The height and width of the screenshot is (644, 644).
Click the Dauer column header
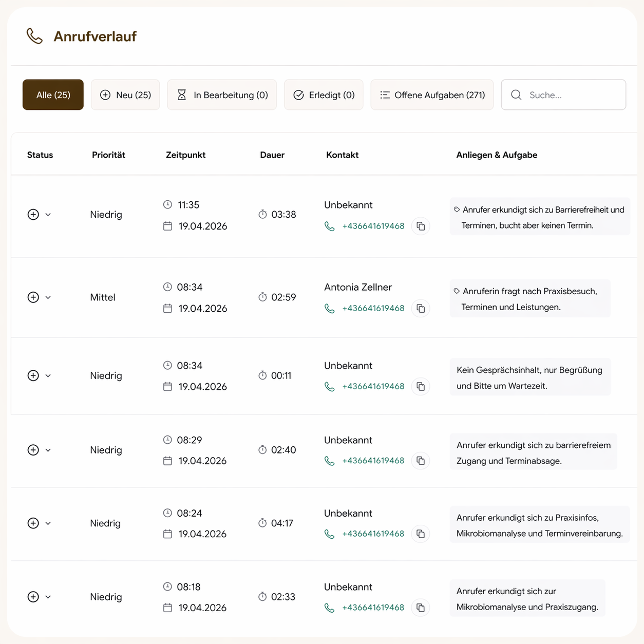(x=272, y=155)
